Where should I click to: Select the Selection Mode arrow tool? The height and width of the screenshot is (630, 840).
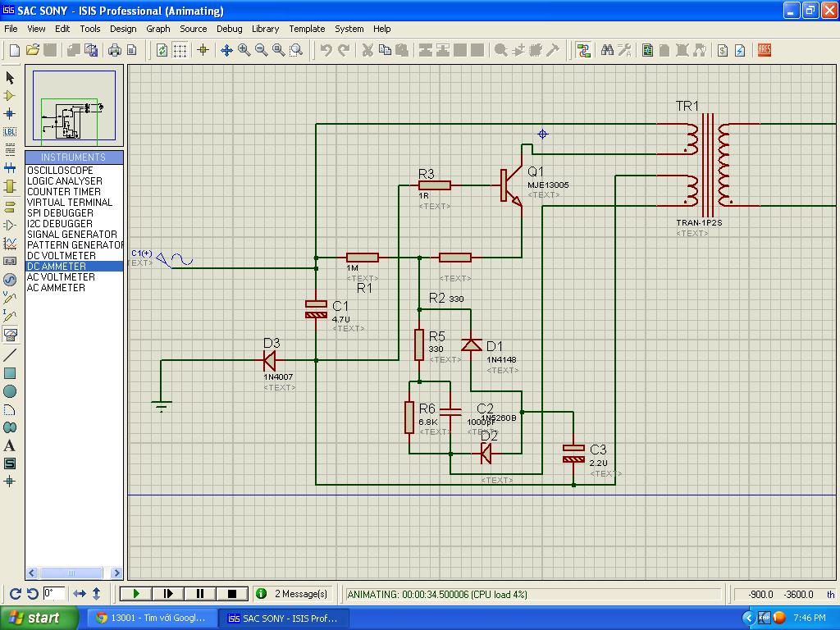click(x=10, y=78)
